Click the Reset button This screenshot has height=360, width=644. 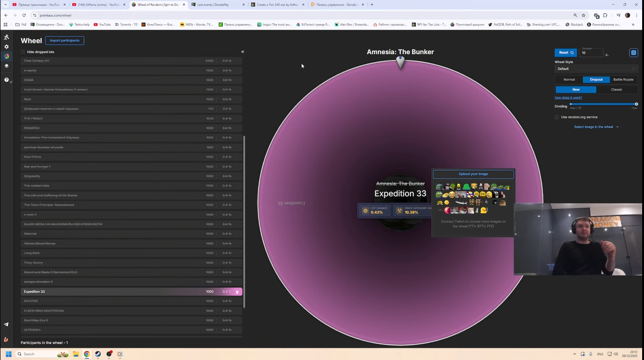point(566,53)
